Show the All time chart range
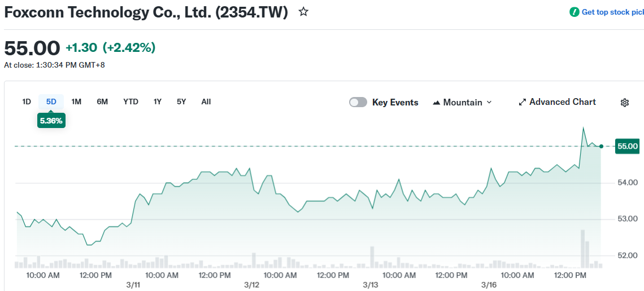 point(206,102)
